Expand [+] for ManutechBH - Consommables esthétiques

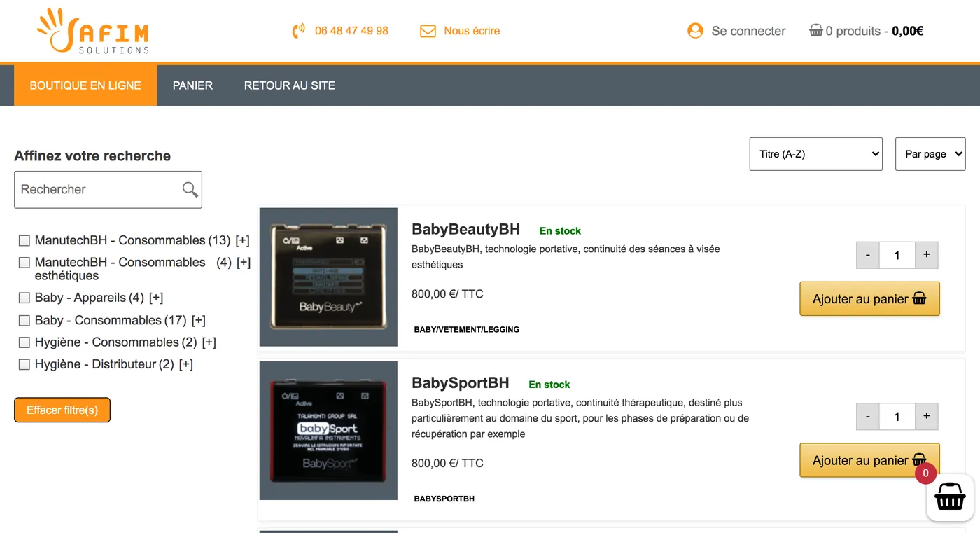pos(244,262)
